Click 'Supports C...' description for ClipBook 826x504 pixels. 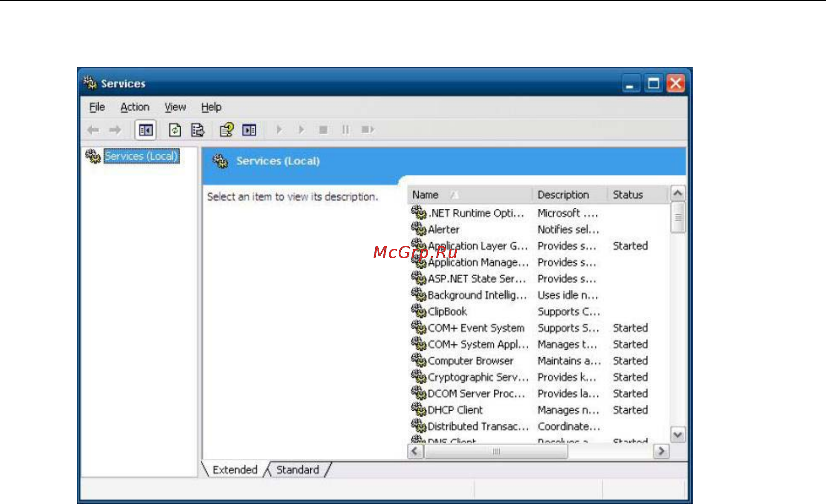point(569,312)
